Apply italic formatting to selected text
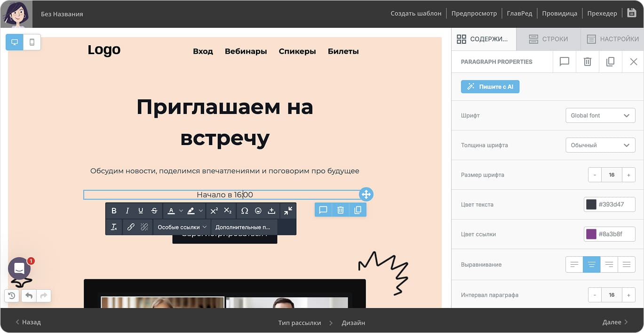Viewport: 644px width, 333px height. 127,211
